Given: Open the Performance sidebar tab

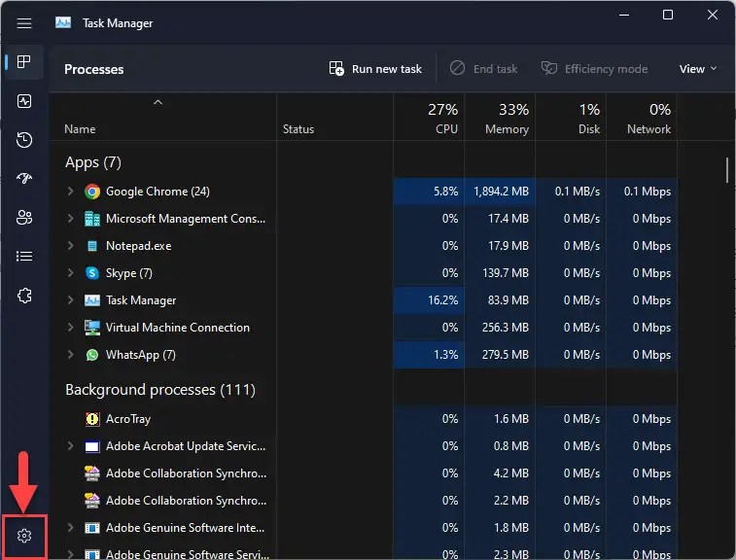Looking at the screenshot, I should tap(24, 101).
